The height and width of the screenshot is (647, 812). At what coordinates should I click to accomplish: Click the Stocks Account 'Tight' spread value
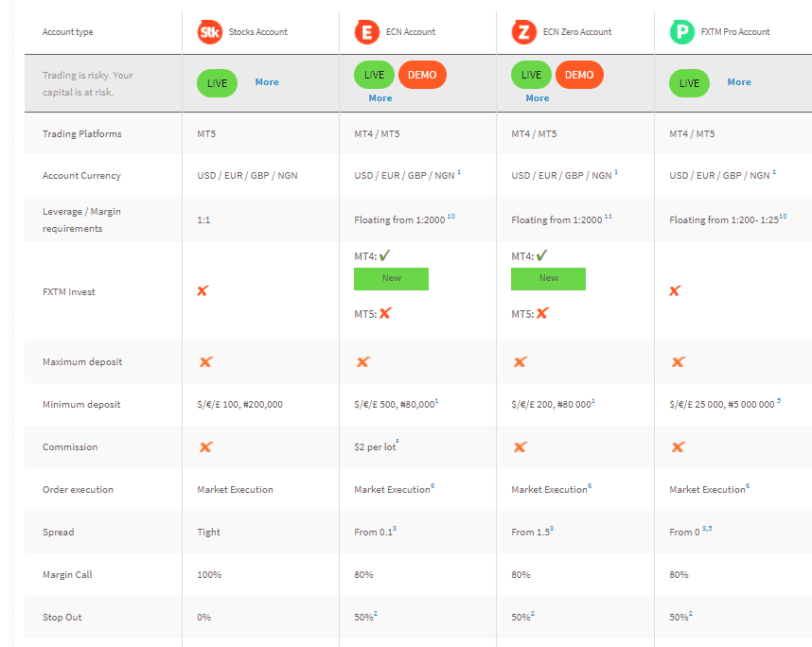click(209, 533)
